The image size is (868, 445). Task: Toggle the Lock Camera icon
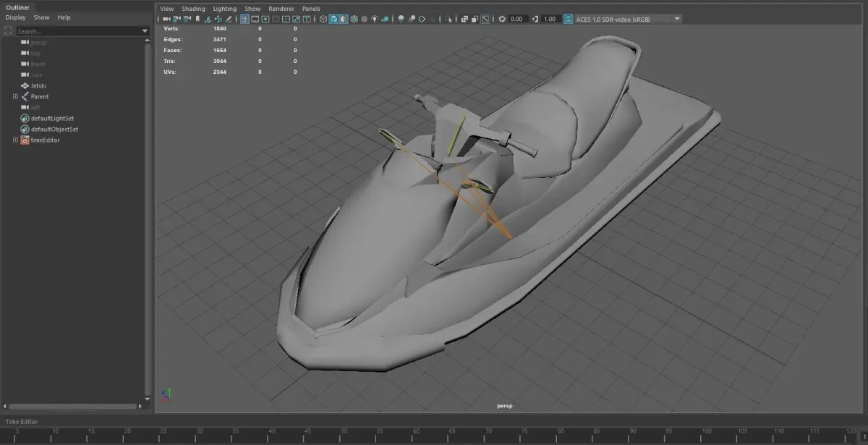(176, 19)
